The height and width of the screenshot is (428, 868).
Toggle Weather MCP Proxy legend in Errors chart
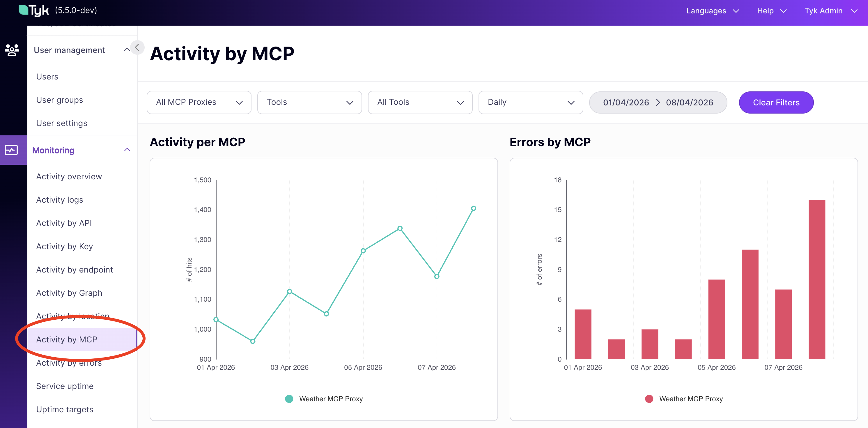click(684, 399)
